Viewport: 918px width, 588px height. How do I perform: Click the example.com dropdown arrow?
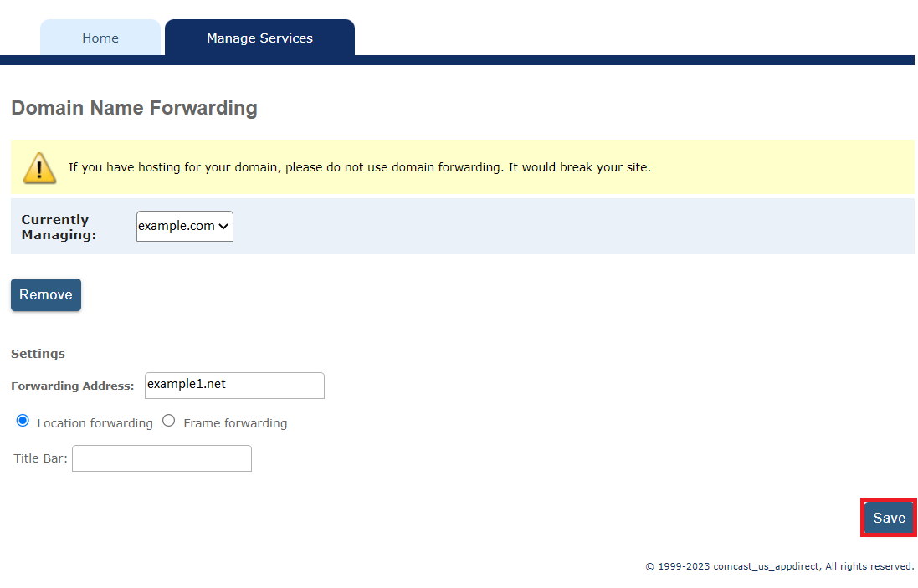tap(223, 226)
